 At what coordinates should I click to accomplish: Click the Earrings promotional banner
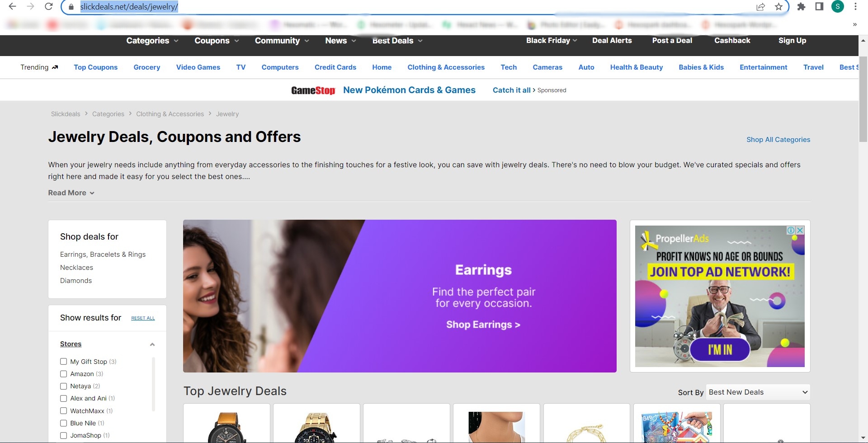tap(400, 296)
